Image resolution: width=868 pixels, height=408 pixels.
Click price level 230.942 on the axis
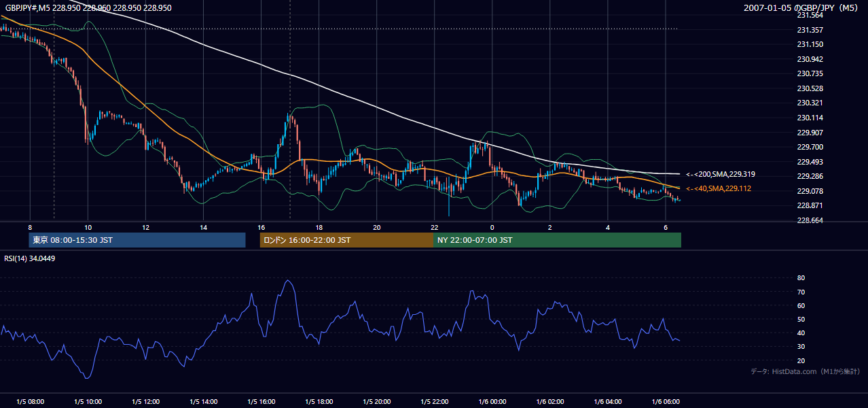click(x=810, y=59)
